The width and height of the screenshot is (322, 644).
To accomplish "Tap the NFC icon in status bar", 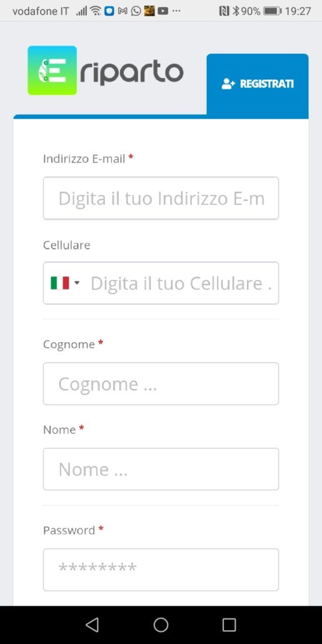I will click(x=224, y=11).
